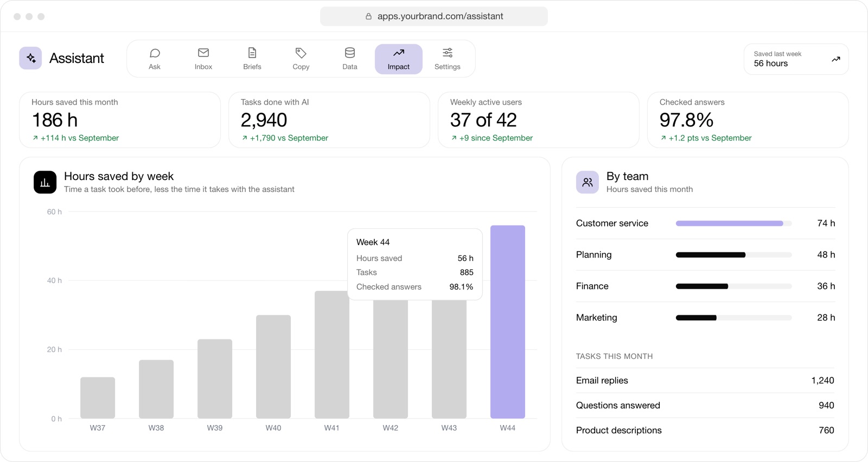This screenshot has width=868, height=462.
Task: Click the highlighted purple W44 bar
Action: point(508,322)
